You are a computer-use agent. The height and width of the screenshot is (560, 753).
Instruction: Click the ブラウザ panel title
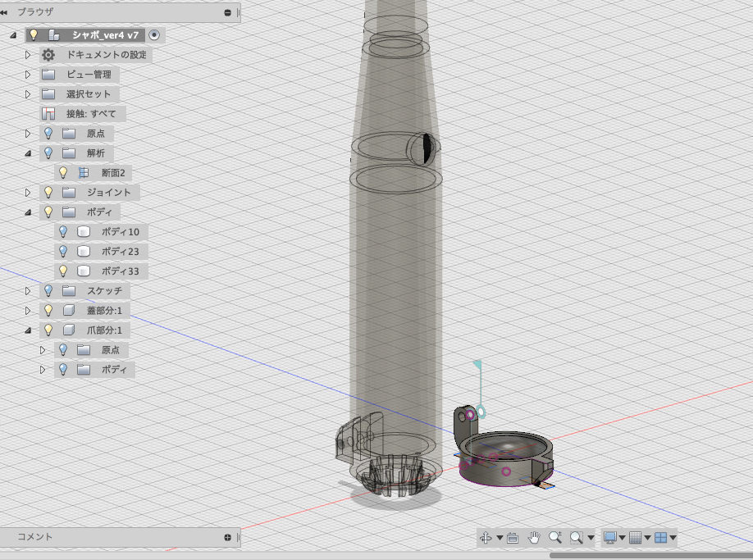coord(35,12)
